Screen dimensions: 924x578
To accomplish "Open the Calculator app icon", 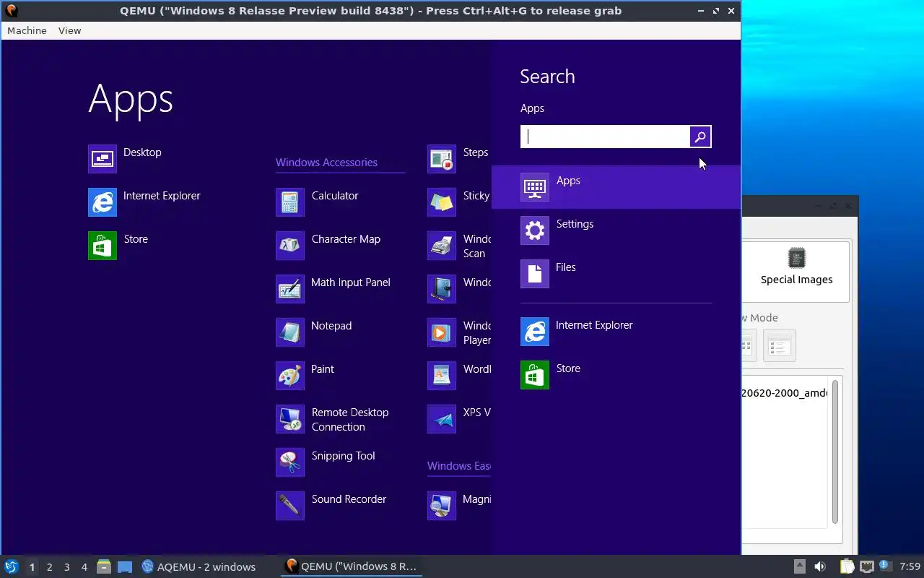I will [x=290, y=202].
